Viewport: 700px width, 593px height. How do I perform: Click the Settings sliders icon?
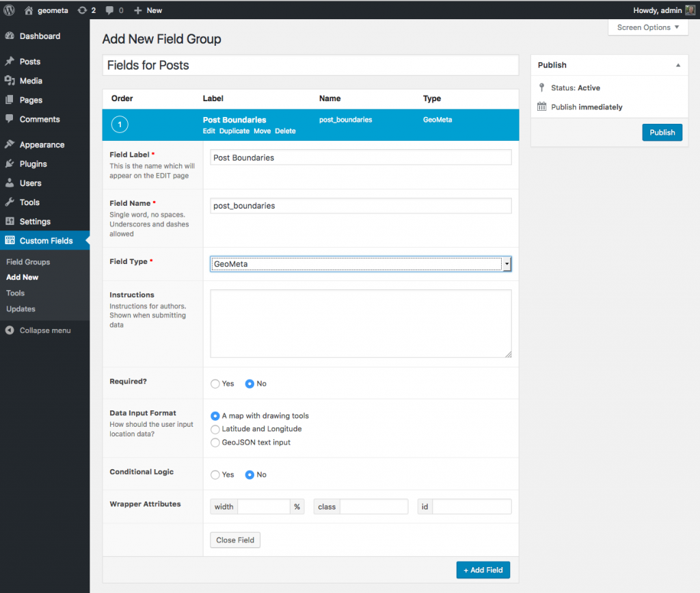pyautogui.click(x=10, y=221)
